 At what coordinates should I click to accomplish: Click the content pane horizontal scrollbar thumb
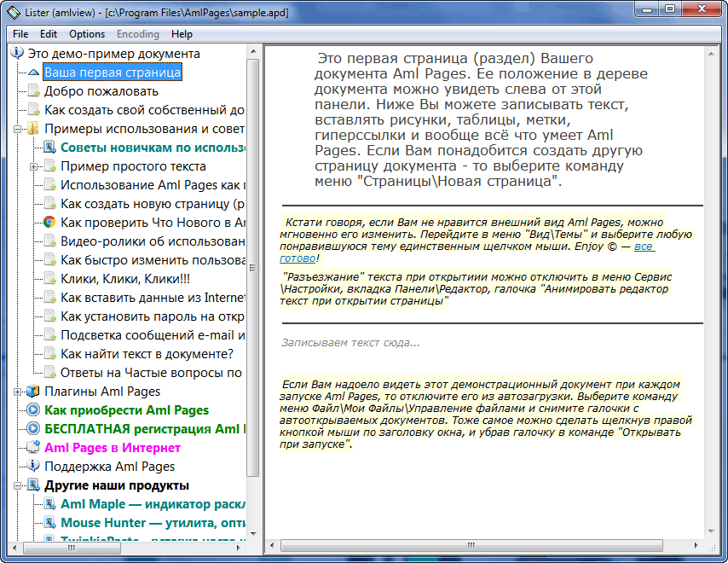point(471,545)
